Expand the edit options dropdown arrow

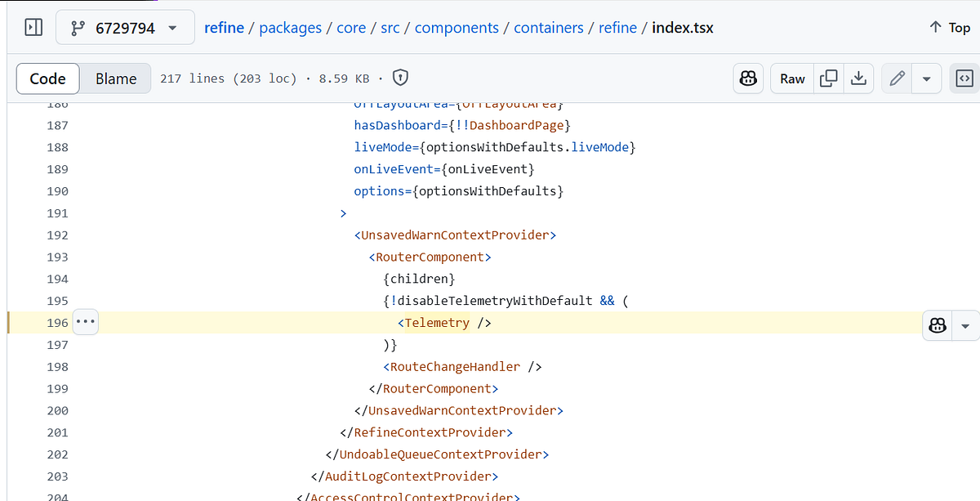tap(926, 78)
